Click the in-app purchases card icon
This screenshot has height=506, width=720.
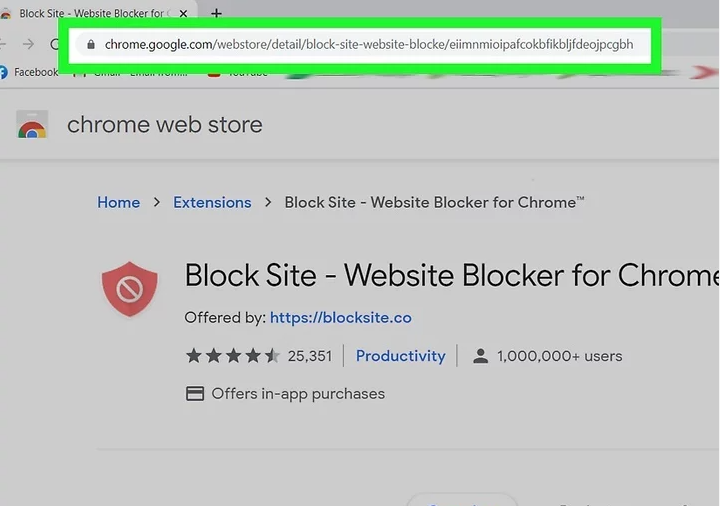click(195, 394)
